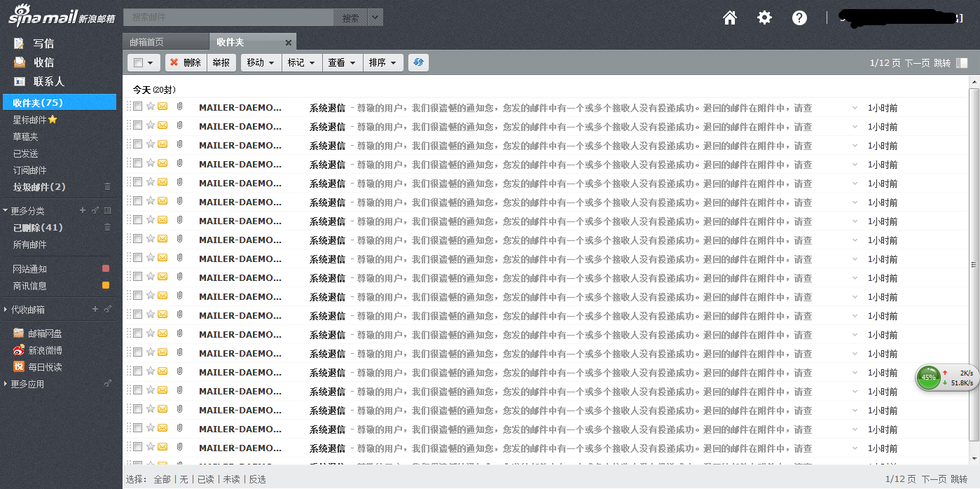980x489 pixels.
Task: Click the refresh mail icon in the toolbar
Action: coord(418,62)
